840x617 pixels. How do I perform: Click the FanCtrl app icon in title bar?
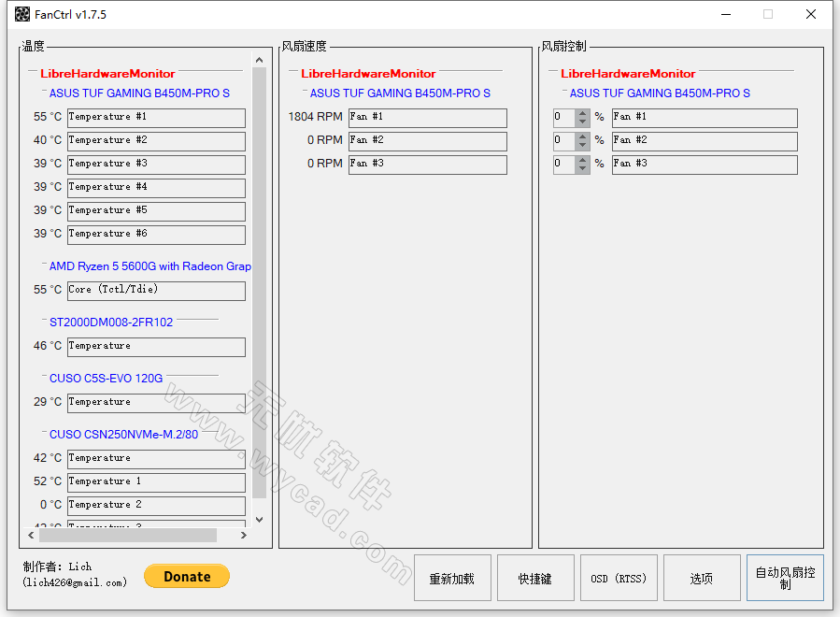22,15
